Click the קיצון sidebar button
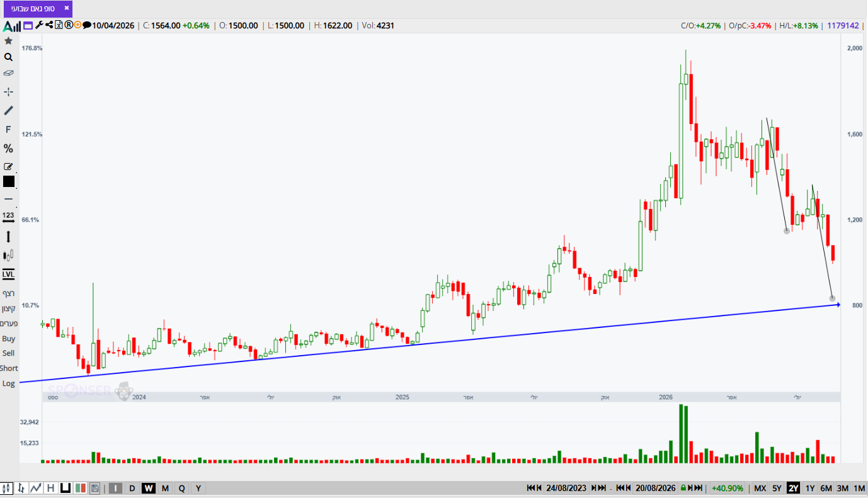The image size is (868, 498). click(8, 308)
